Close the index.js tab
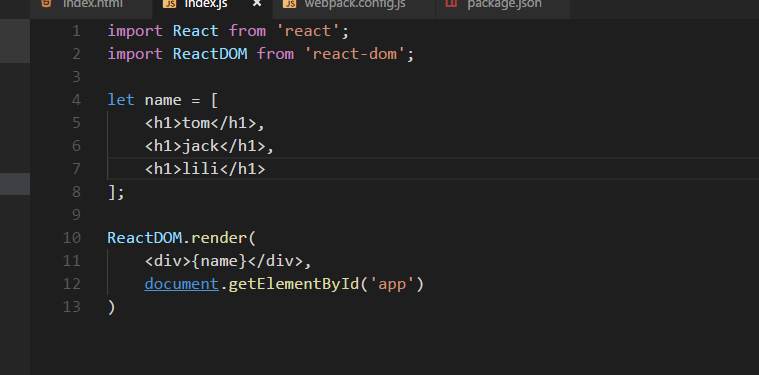The height and width of the screenshot is (375, 759). point(257,4)
